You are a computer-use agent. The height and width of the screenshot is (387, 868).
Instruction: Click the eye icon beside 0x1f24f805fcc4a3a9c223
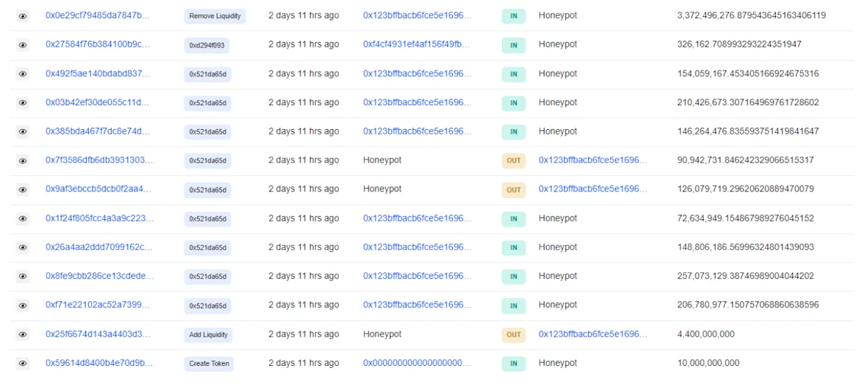(x=22, y=219)
